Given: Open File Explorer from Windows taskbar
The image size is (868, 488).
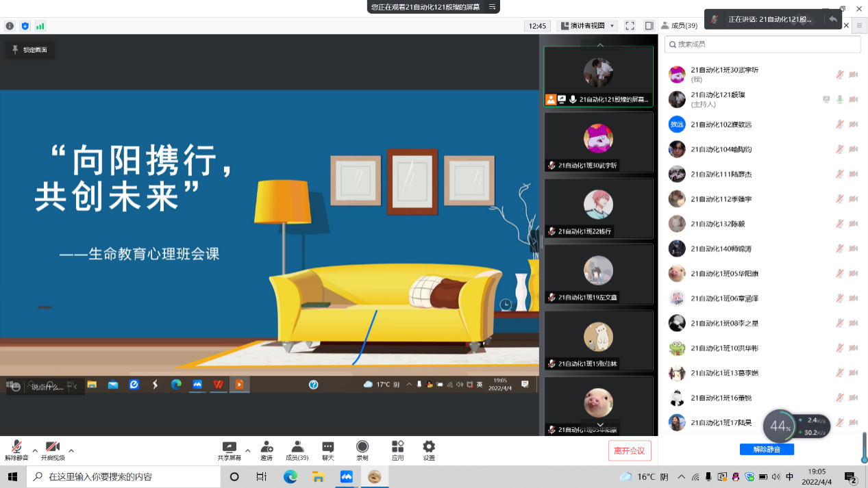Looking at the screenshot, I should point(318,476).
